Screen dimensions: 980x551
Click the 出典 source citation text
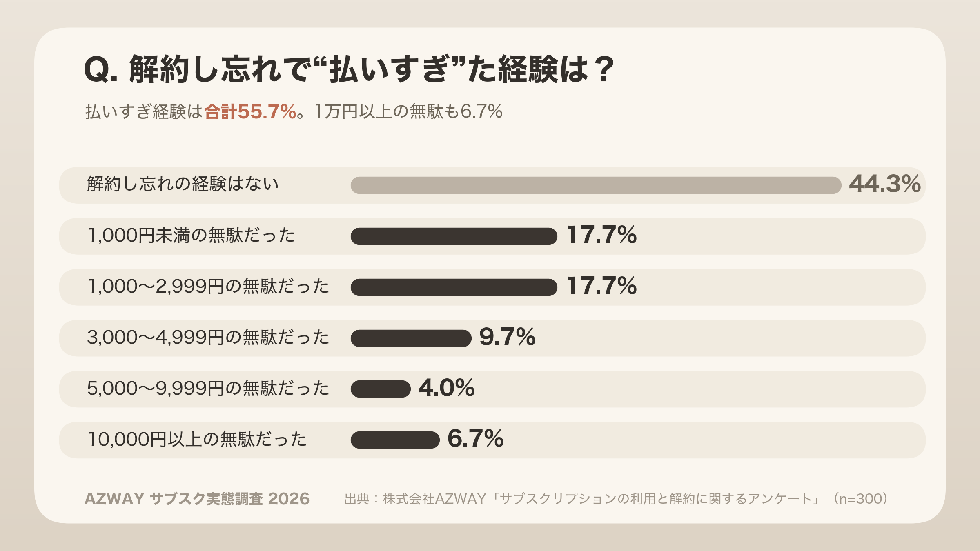[617, 499]
